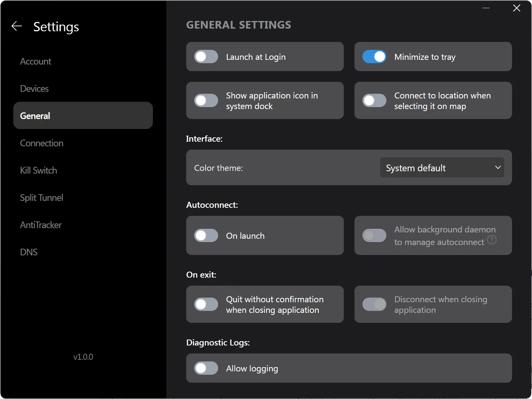Click the help icon next to background daemon option

[x=492, y=240]
